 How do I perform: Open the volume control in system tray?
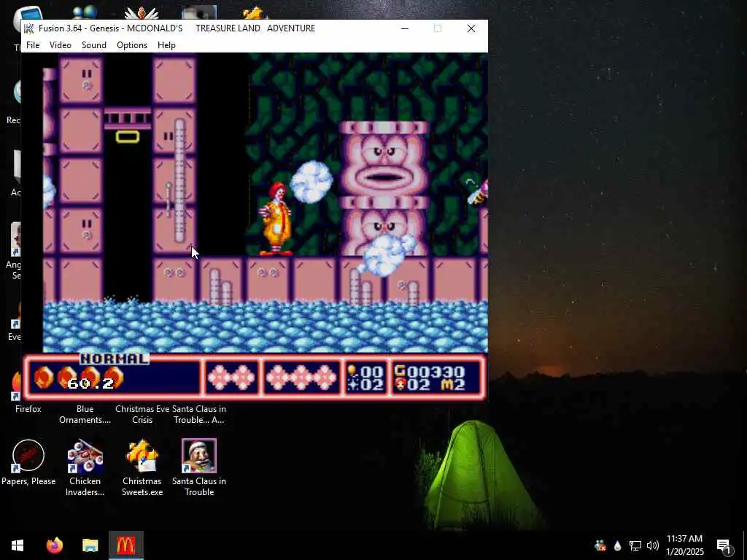coord(653,545)
